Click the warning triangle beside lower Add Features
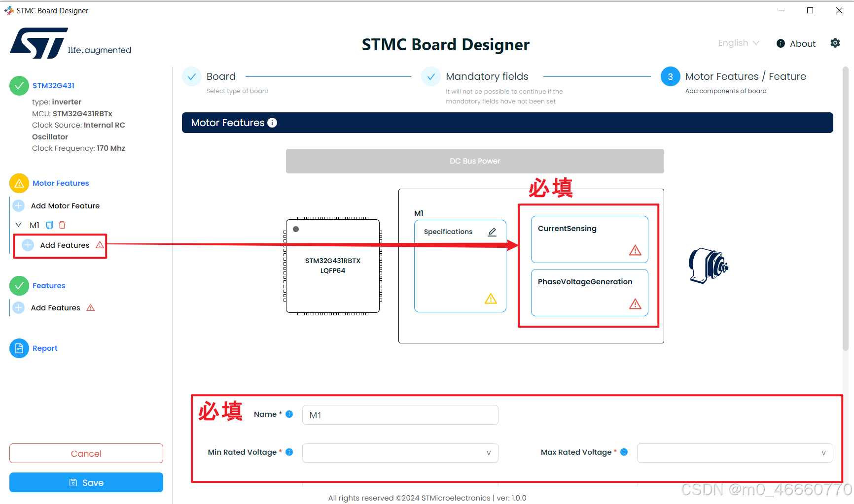Viewport: 854px width, 504px height. click(x=90, y=308)
